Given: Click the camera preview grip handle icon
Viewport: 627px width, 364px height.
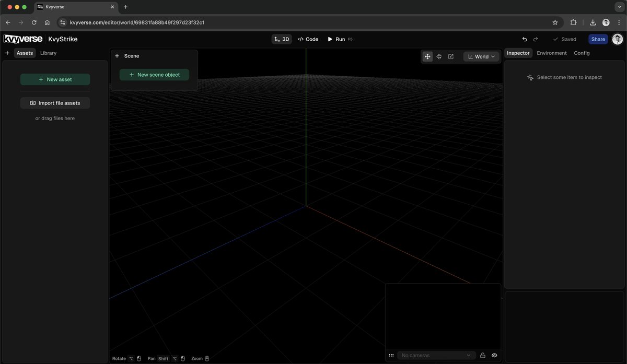Looking at the screenshot, I should coord(391,355).
